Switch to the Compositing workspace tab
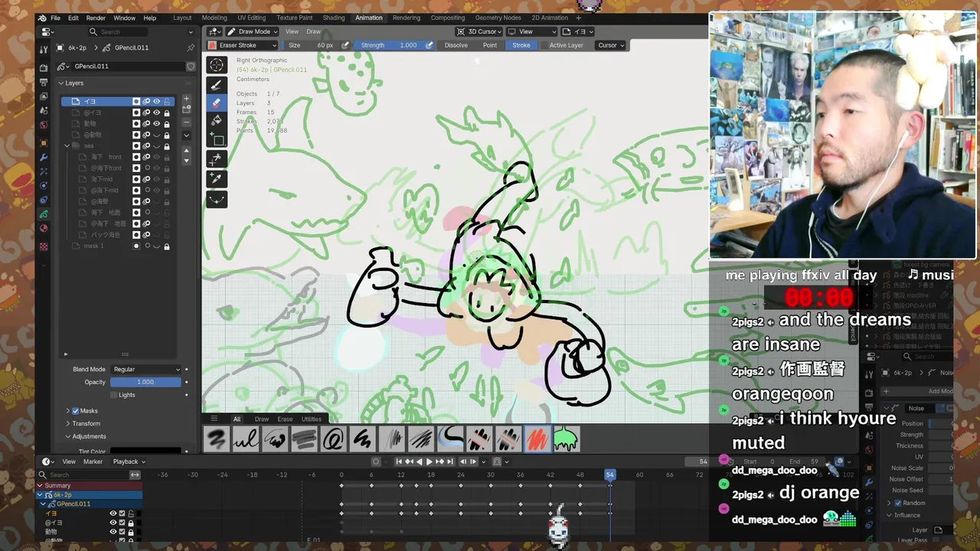This screenshot has width=980, height=551. (x=448, y=18)
